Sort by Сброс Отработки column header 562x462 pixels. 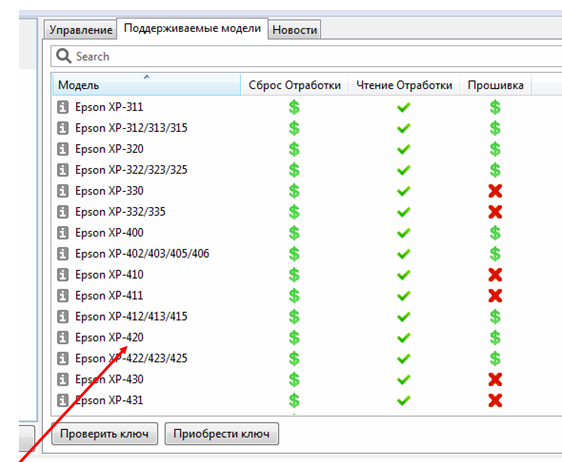click(295, 85)
